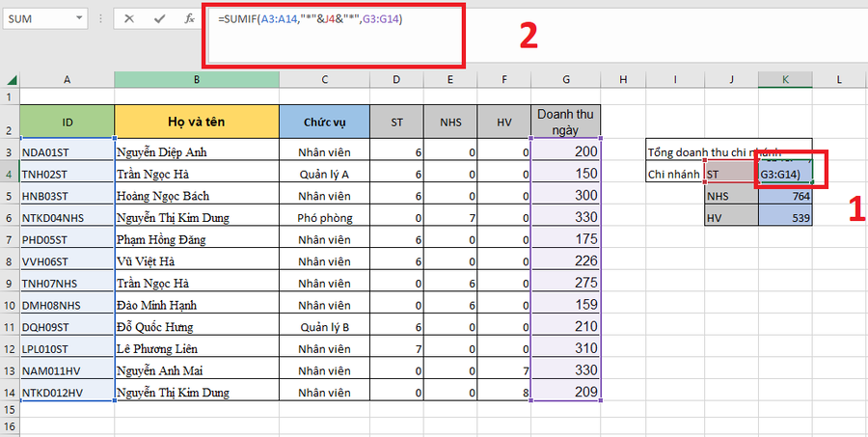The width and height of the screenshot is (868, 437).
Task: Click name Đào Minh Hạnh
Action: click(x=156, y=305)
